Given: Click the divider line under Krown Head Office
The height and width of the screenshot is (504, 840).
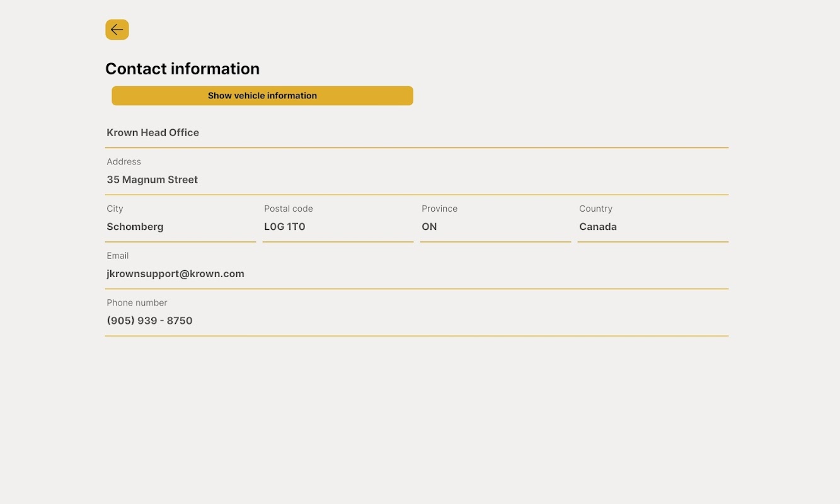Looking at the screenshot, I should (x=417, y=148).
